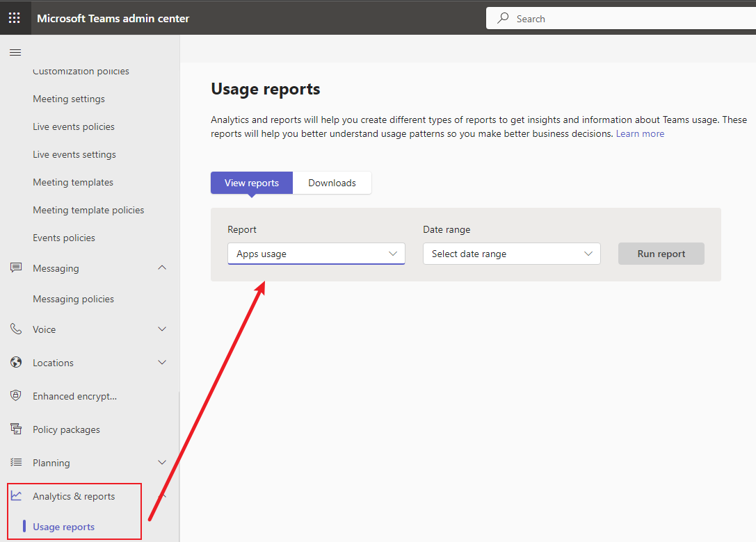This screenshot has height=542, width=756.
Task: Open Live events settings
Action: [74, 155]
